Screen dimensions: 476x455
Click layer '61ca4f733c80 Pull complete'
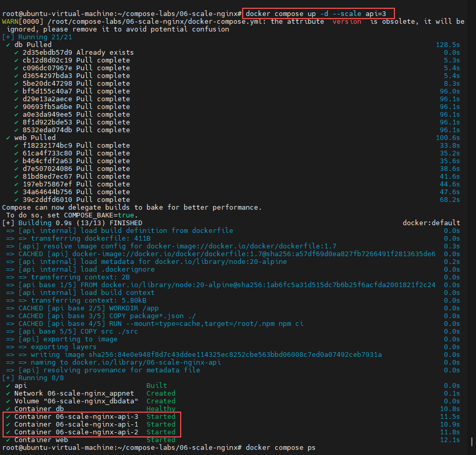(76, 153)
